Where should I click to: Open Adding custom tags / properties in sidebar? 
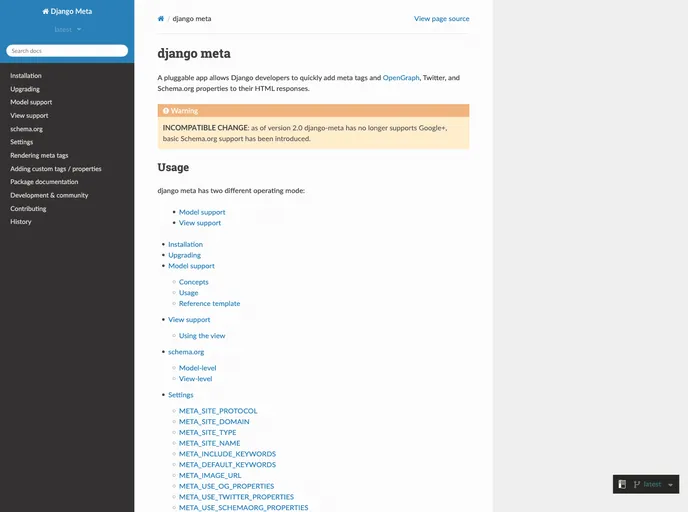(56, 168)
